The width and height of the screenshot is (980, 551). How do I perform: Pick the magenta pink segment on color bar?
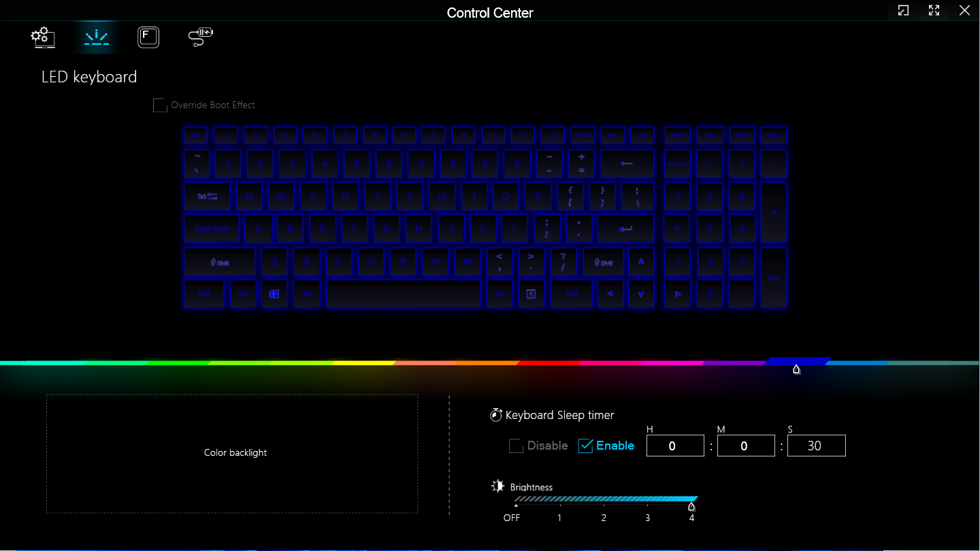click(x=672, y=363)
